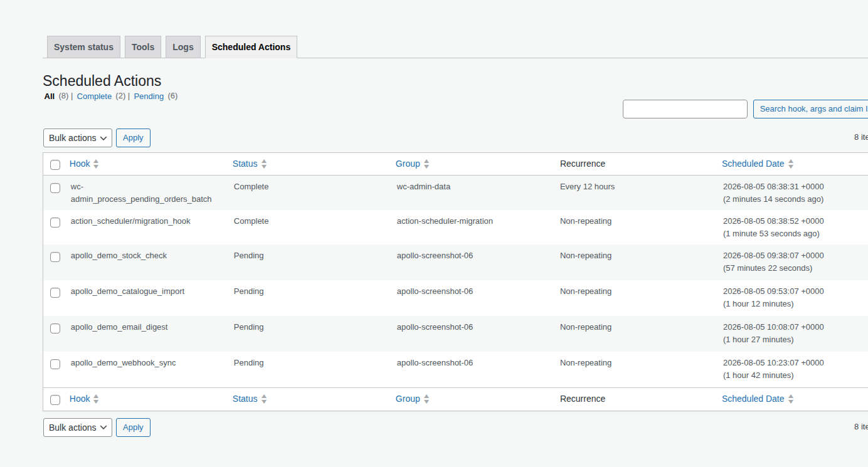Click the action-scheduler-migration group cell
This screenshot has width=868, height=467.
[x=445, y=221]
